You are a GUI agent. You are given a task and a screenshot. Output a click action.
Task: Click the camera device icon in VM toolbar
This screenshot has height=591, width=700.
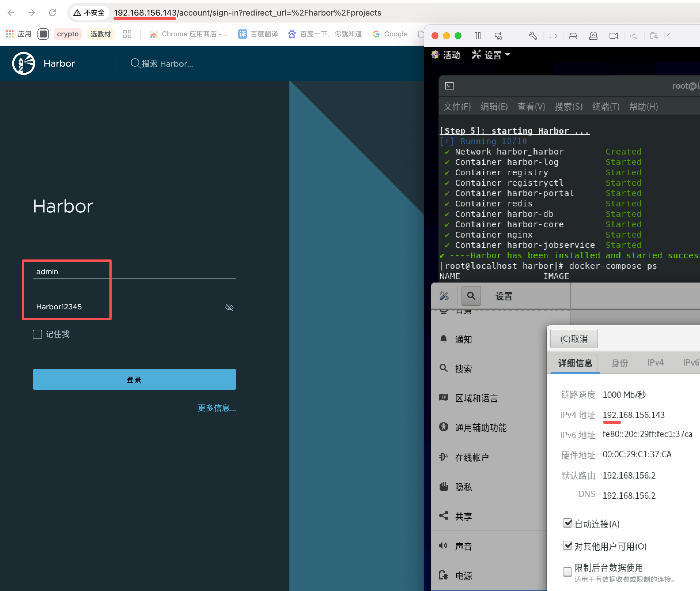613,36
